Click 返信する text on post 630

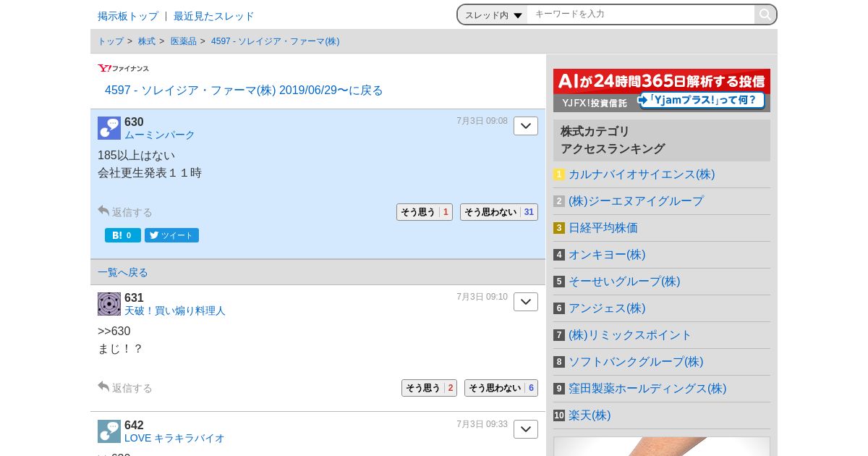[x=132, y=212]
